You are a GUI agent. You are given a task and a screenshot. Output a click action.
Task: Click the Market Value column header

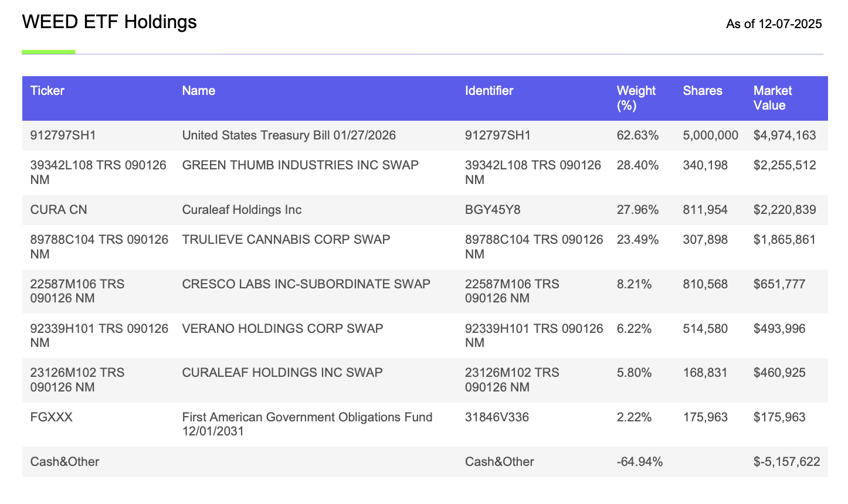(772, 98)
